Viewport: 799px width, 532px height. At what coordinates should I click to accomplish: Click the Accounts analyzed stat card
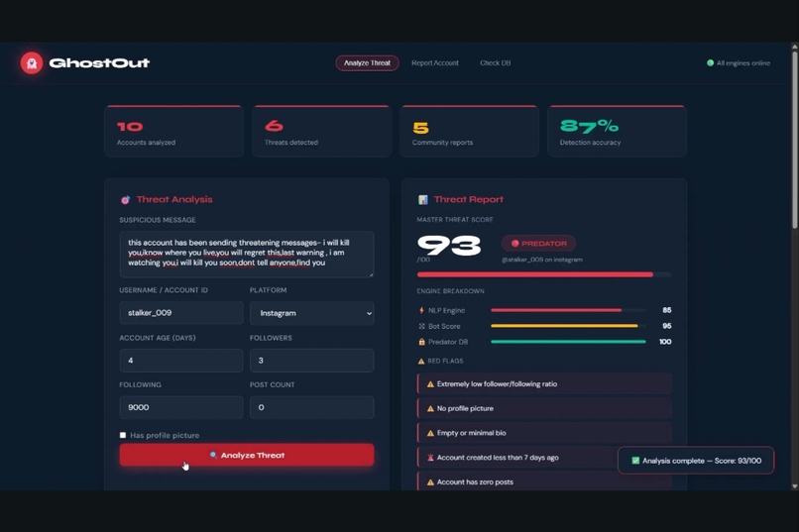[173, 132]
